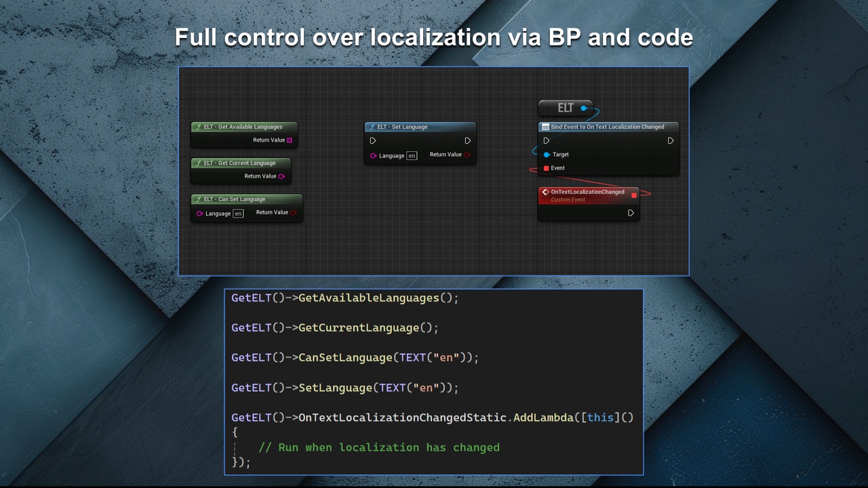
Task: Select the ELT - Get Current Language node header
Action: pyautogui.click(x=241, y=163)
